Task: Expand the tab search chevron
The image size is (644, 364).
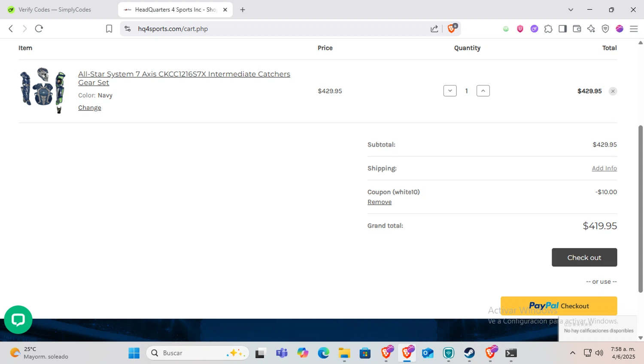Action: click(x=571, y=9)
